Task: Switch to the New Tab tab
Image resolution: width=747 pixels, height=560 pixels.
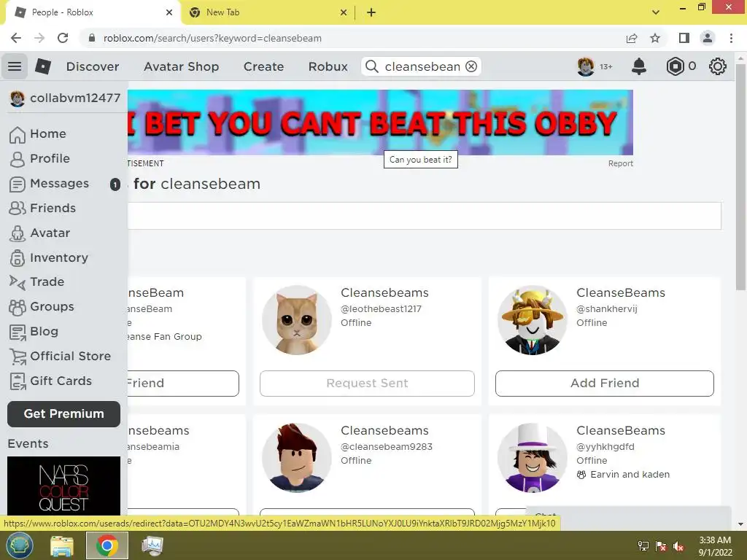Action: coord(267,13)
